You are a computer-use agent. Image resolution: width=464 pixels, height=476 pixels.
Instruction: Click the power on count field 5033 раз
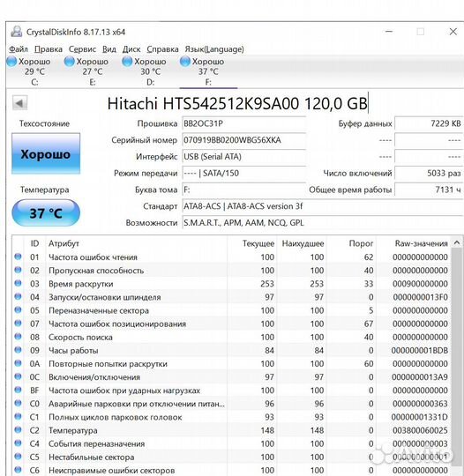[429, 174]
